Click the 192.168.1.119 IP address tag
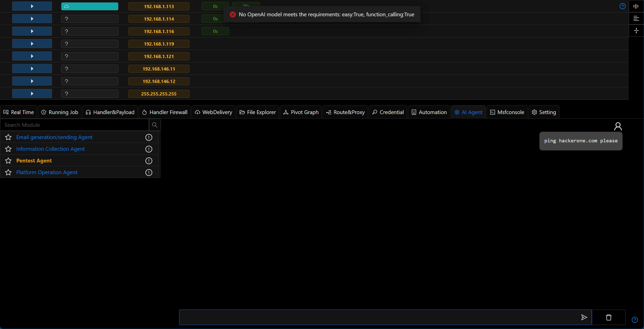Image resolution: width=644 pixels, height=329 pixels. [x=159, y=44]
